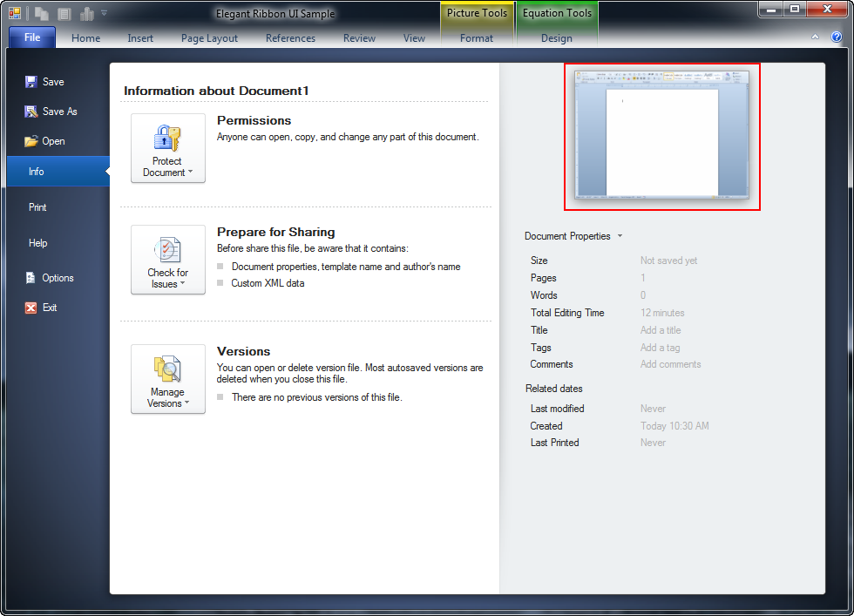Click 'Total Editing Time' property label
The image size is (854, 616).
tap(567, 313)
